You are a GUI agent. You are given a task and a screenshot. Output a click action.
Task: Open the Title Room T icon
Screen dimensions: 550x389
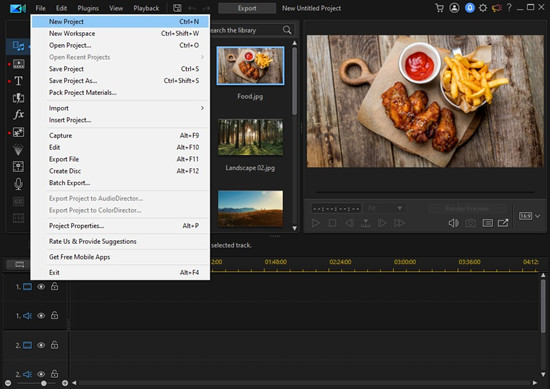pyautogui.click(x=18, y=81)
